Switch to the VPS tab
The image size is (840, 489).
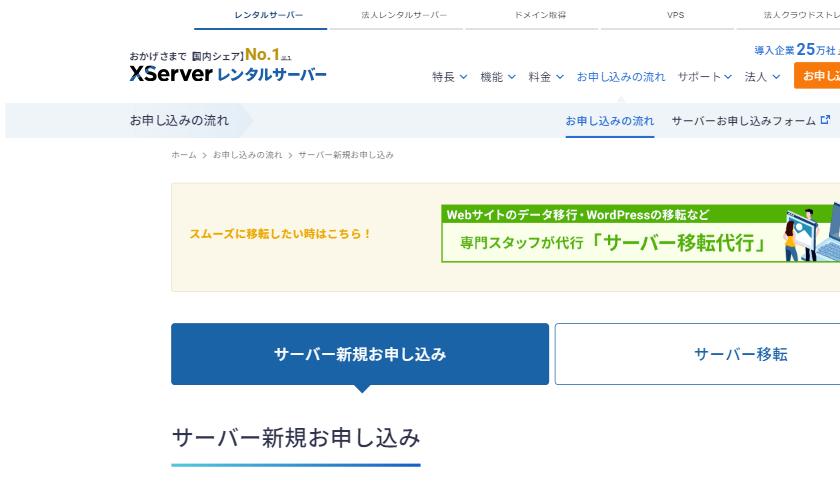(675, 15)
